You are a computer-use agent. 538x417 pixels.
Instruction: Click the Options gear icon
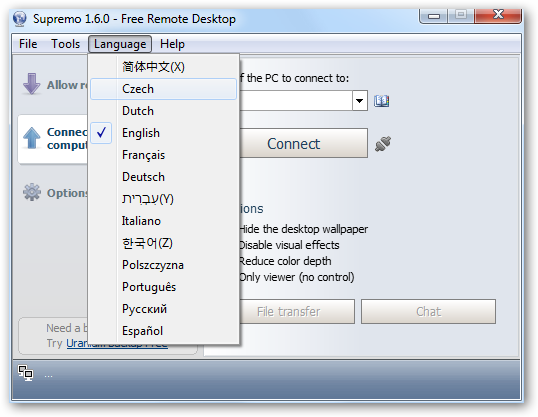32,192
